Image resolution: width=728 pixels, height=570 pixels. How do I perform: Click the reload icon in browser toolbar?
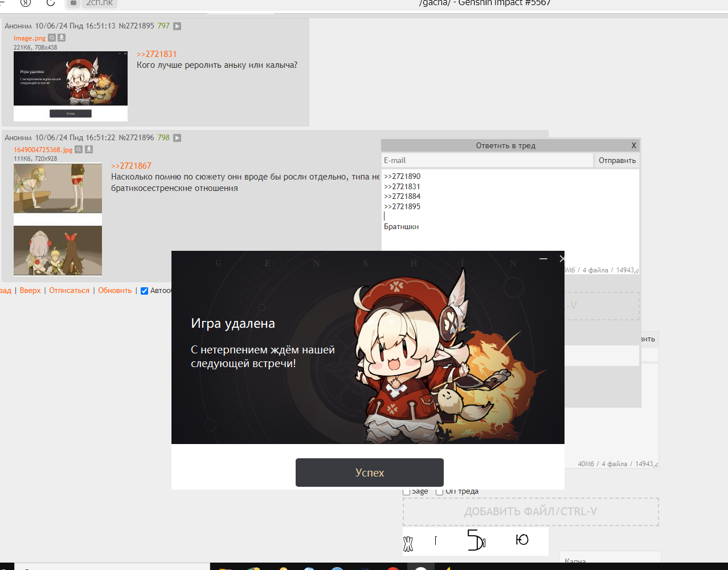[x=51, y=3]
